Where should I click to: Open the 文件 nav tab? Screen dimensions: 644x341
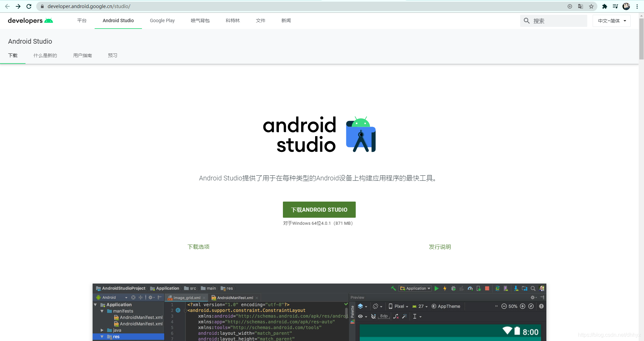point(261,20)
